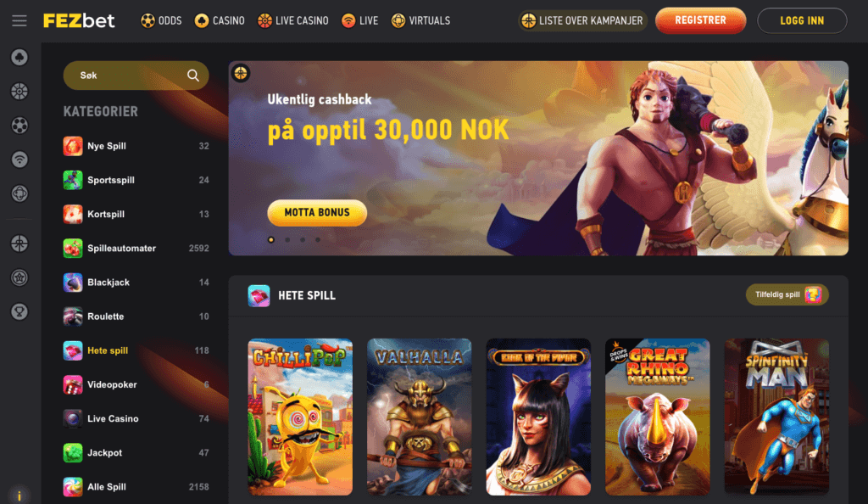The height and width of the screenshot is (504, 868).
Task: Select Spilleautomater category
Action: coord(136,248)
